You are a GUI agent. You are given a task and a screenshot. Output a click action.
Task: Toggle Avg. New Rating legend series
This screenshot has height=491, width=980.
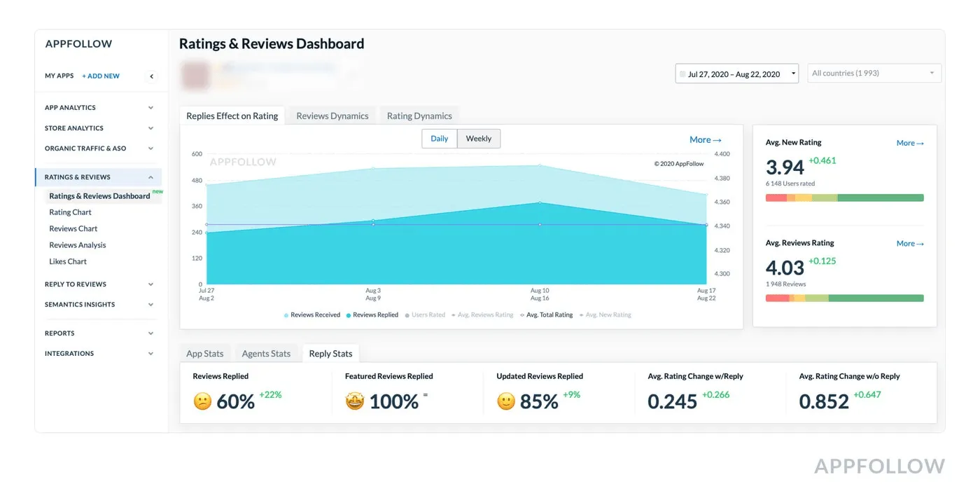605,315
